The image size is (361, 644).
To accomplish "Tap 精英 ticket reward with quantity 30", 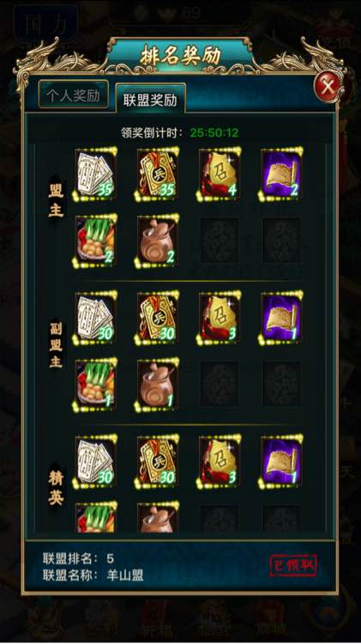I will pyautogui.click(x=95, y=462).
